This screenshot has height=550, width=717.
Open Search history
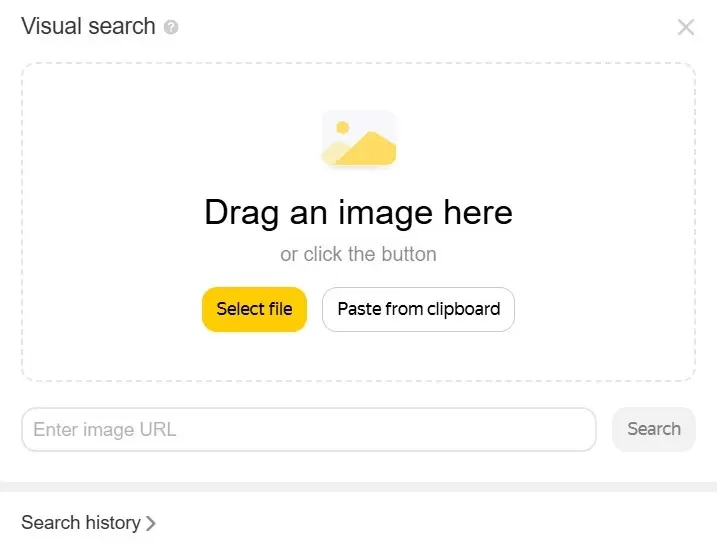(x=81, y=522)
